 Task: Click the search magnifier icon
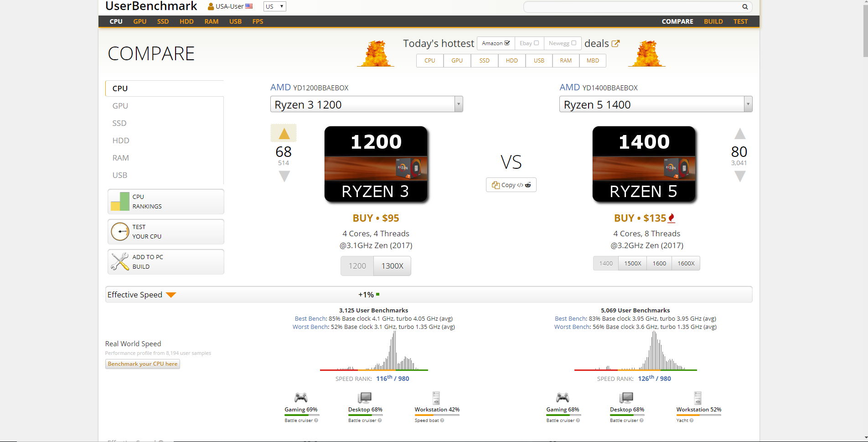[745, 7]
